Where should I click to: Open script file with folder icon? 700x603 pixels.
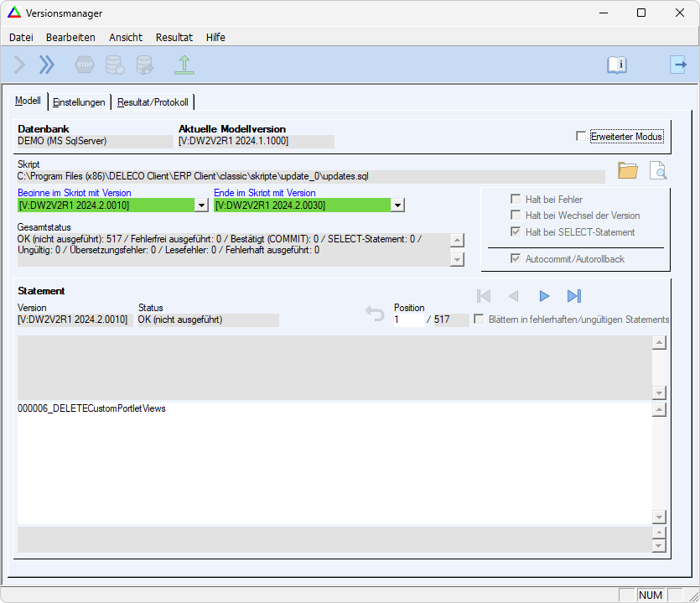(628, 170)
